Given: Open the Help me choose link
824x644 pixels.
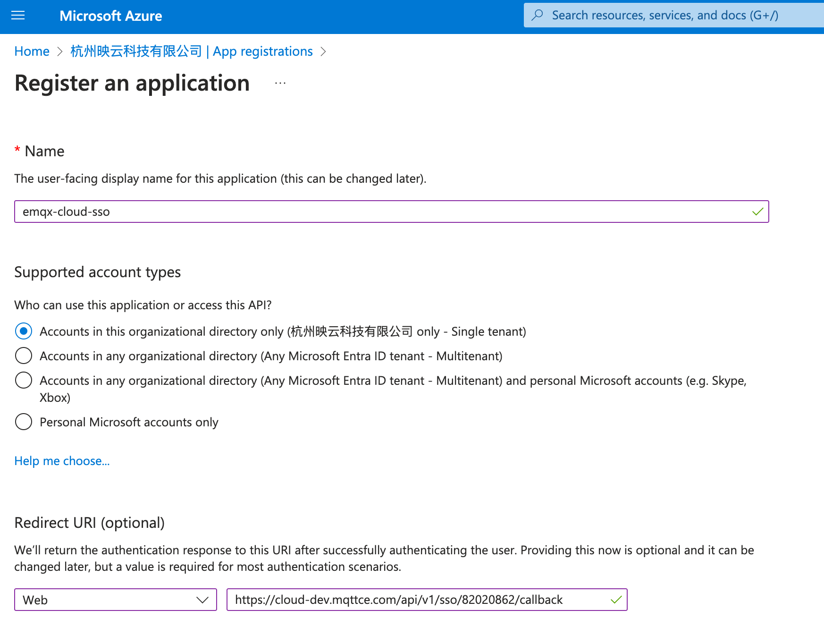Looking at the screenshot, I should (62, 461).
